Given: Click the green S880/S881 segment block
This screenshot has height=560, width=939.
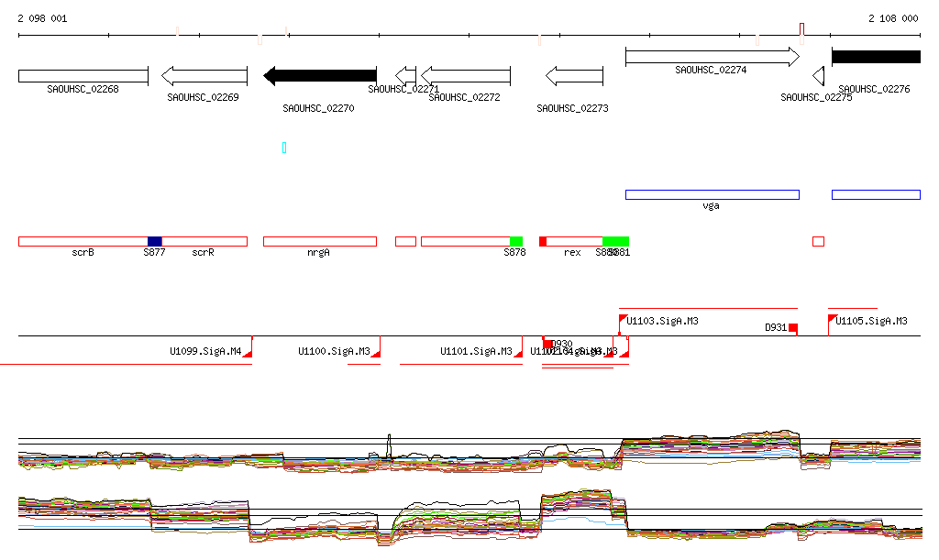Looking at the screenshot, I should click(x=615, y=241).
